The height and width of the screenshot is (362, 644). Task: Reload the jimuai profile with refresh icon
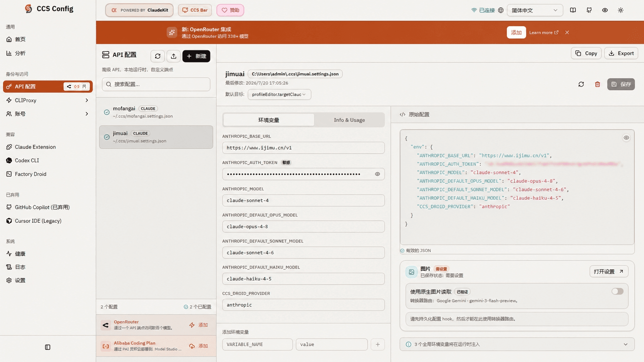[581, 84]
